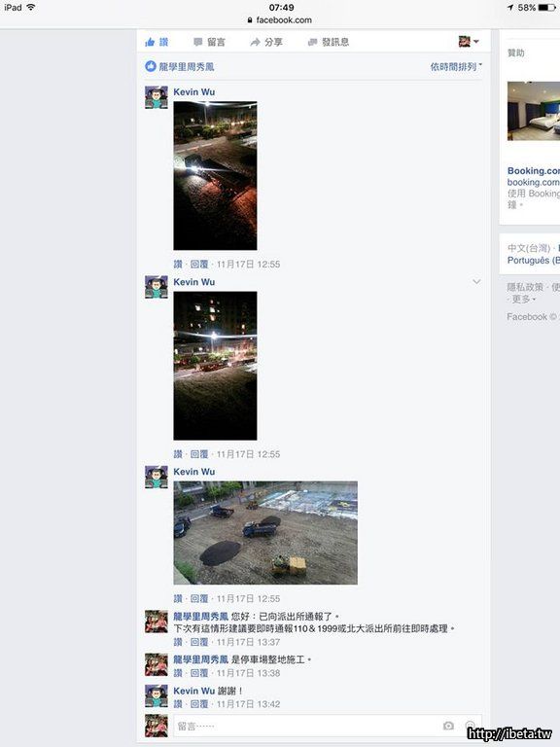This screenshot has width=560, height=747.
Task: Open the nighttime truck photo thumbnail
Action: click(x=215, y=175)
